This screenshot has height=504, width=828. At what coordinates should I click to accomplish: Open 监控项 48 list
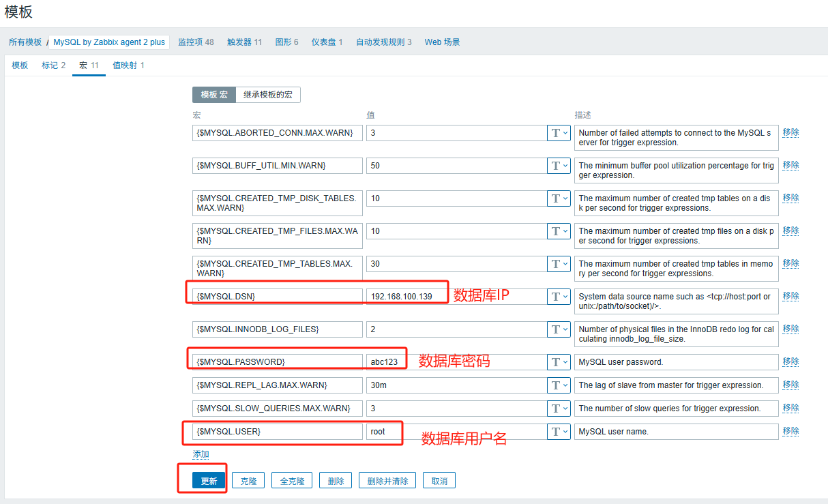point(196,42)
